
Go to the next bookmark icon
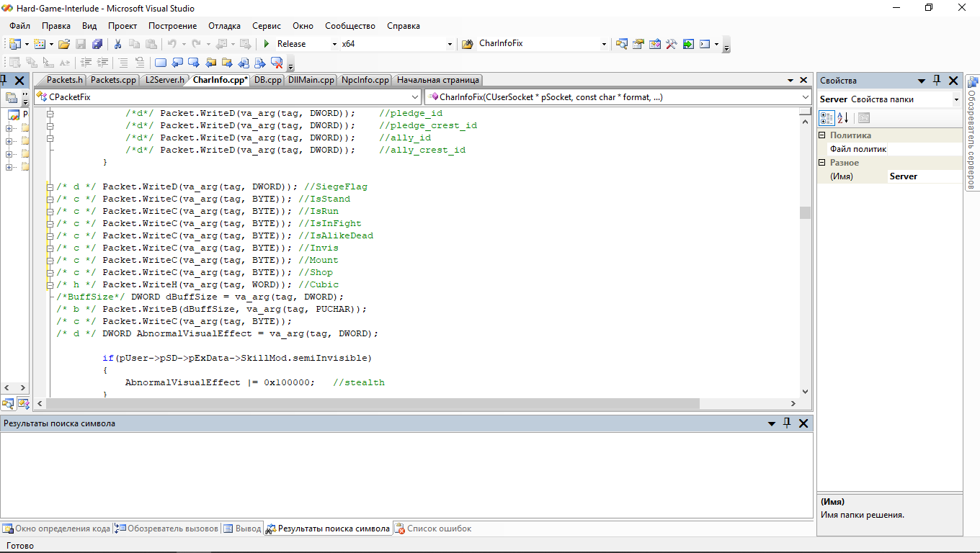[194, 63]
